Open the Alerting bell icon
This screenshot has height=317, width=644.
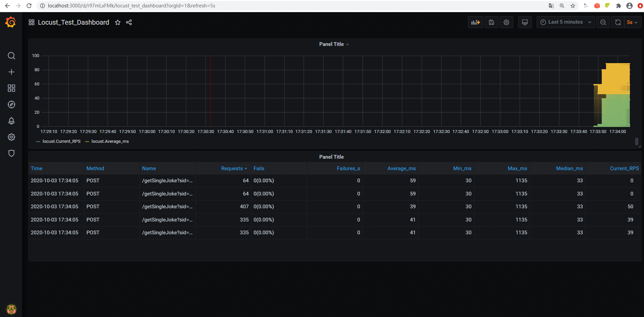[11, 121]
